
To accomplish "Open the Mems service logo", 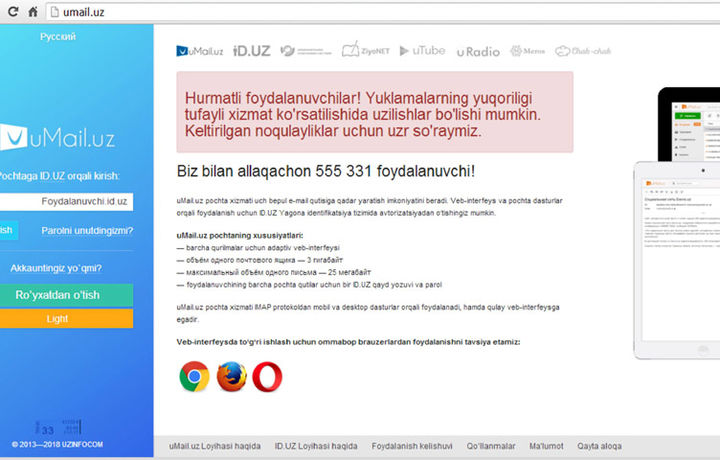I will [x=527, y=51].
